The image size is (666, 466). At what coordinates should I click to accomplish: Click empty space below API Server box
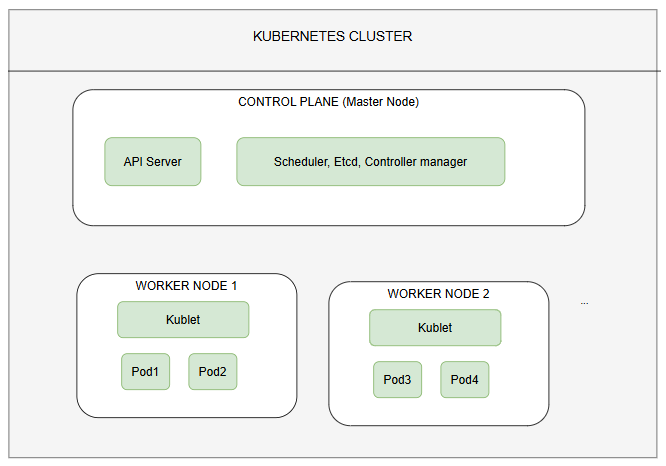click(x=153, y=204)
